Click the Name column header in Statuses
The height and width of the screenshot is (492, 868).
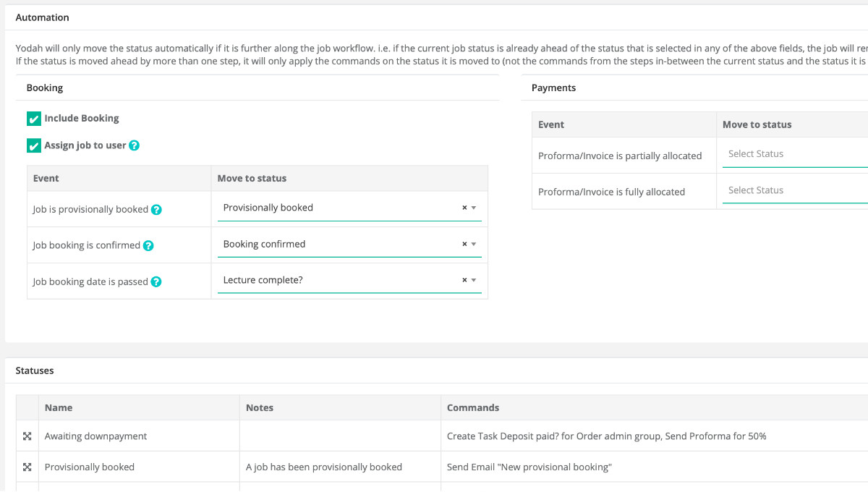tap(59, 408)
